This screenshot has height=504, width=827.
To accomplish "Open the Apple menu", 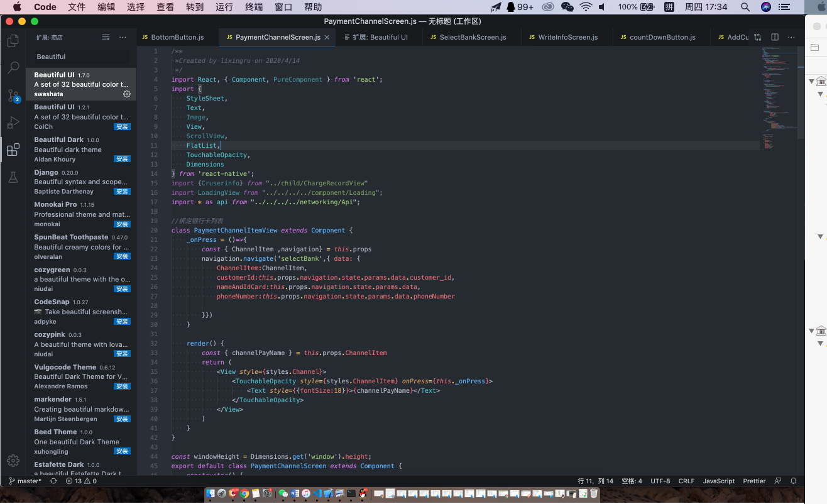I will tap(17, 7).
